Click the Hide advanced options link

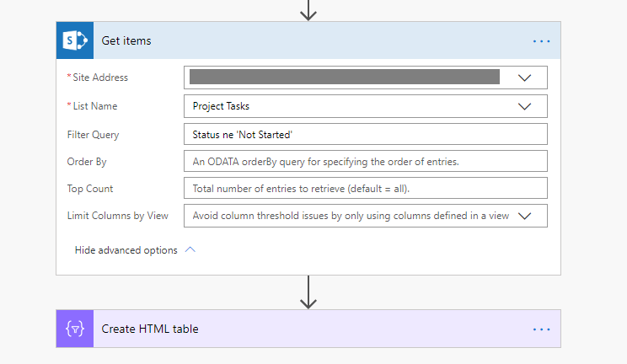point(126,250)
